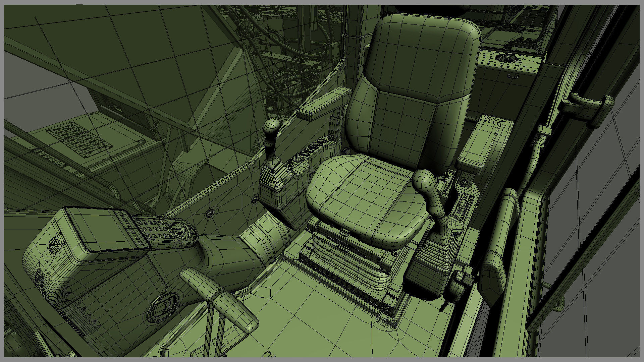Screen dimensions: 644x362
Task: Select the left armrest pad
Action: 324,103
